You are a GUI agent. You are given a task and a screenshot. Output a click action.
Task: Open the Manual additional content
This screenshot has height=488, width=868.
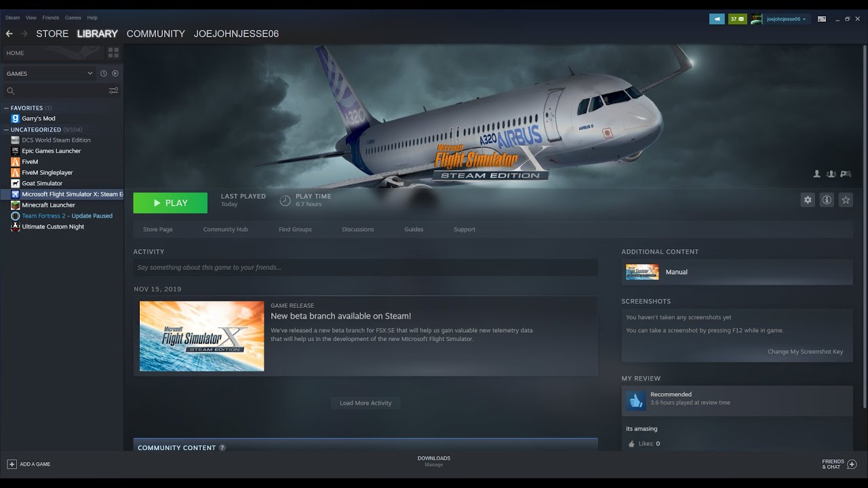(x=737, y=272)
